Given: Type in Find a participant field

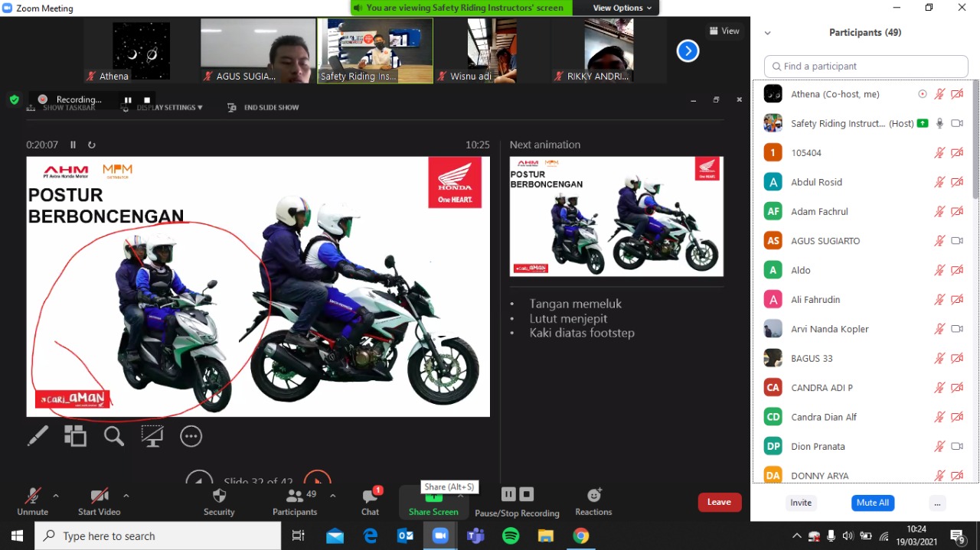Looking at the screenshot, I should click(864, 67).
